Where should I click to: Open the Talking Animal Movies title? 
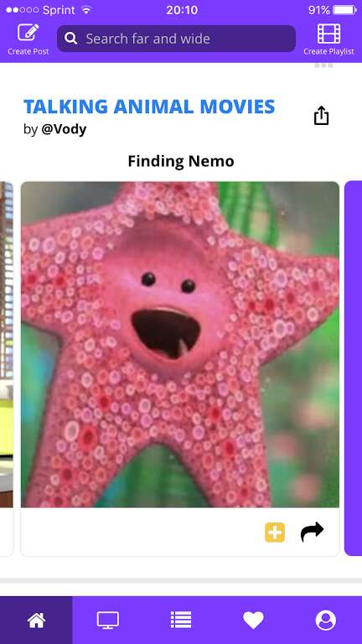149,106
